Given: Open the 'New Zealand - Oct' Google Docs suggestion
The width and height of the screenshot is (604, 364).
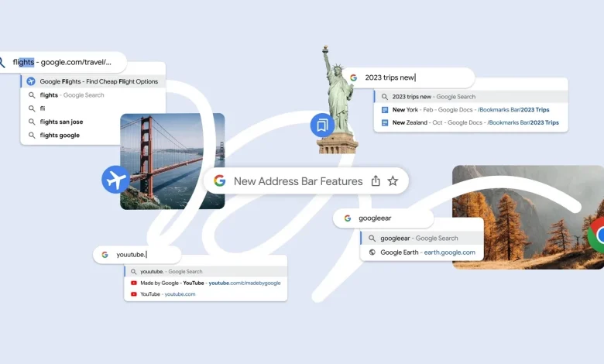Looking at the screenshot, I should [x=471, y=123].
